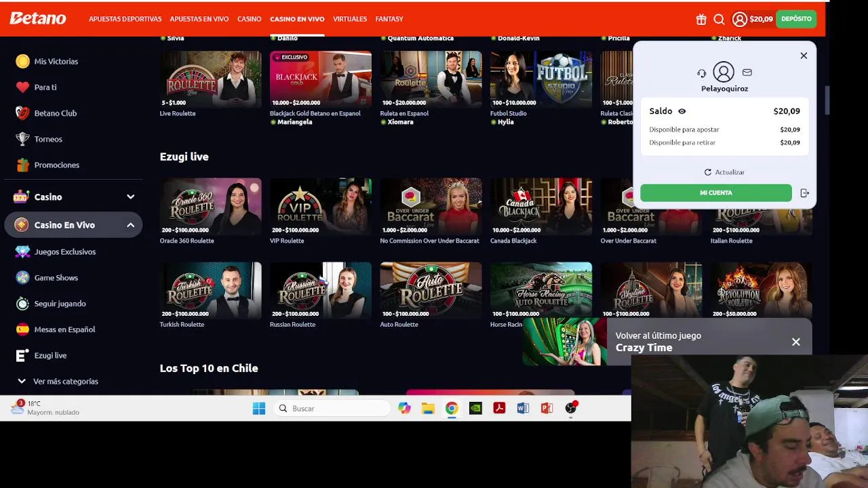Image resolution: width=868 pixels, height=488 pixels.
Task: Open OBS Studio from the taskbar
Action: click(x=571, y=408)
